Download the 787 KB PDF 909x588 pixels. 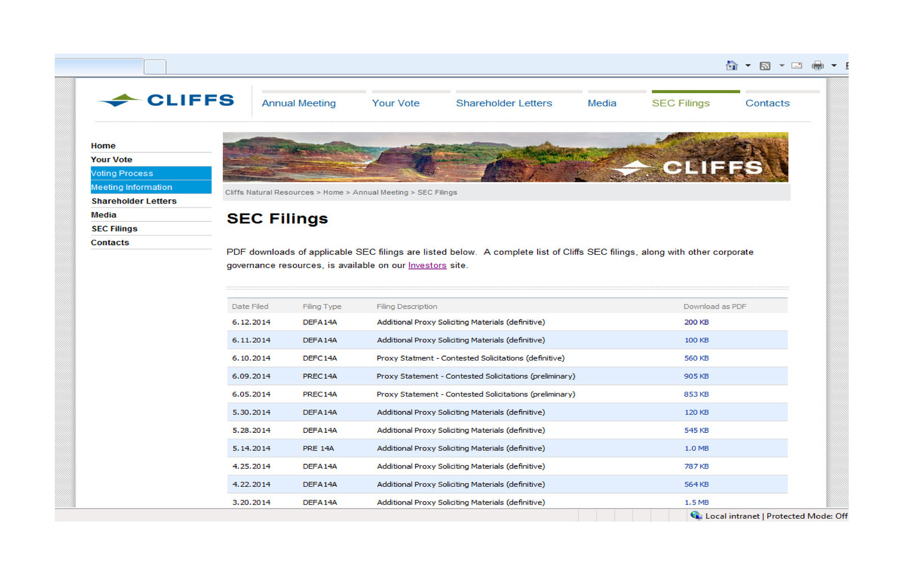696,466
